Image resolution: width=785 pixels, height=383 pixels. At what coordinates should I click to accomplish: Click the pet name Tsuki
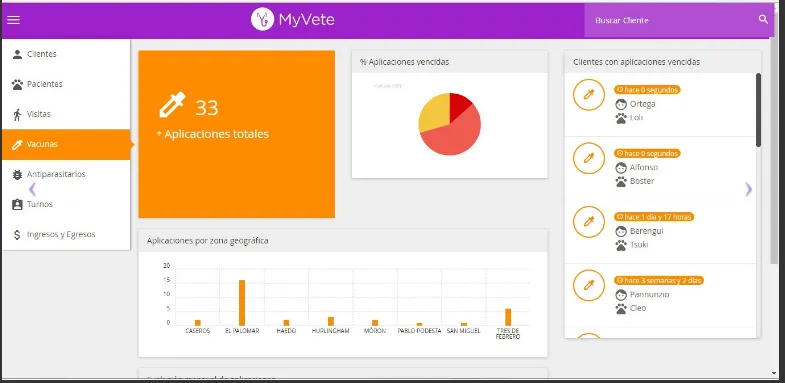pyautogui.click(x=639, y=245)
